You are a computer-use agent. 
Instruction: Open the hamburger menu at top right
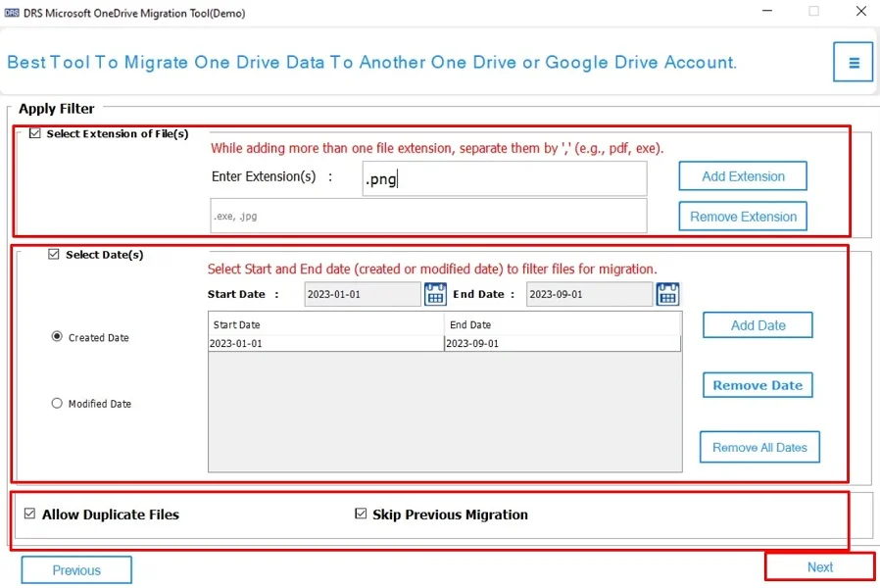tap(852, 61)
